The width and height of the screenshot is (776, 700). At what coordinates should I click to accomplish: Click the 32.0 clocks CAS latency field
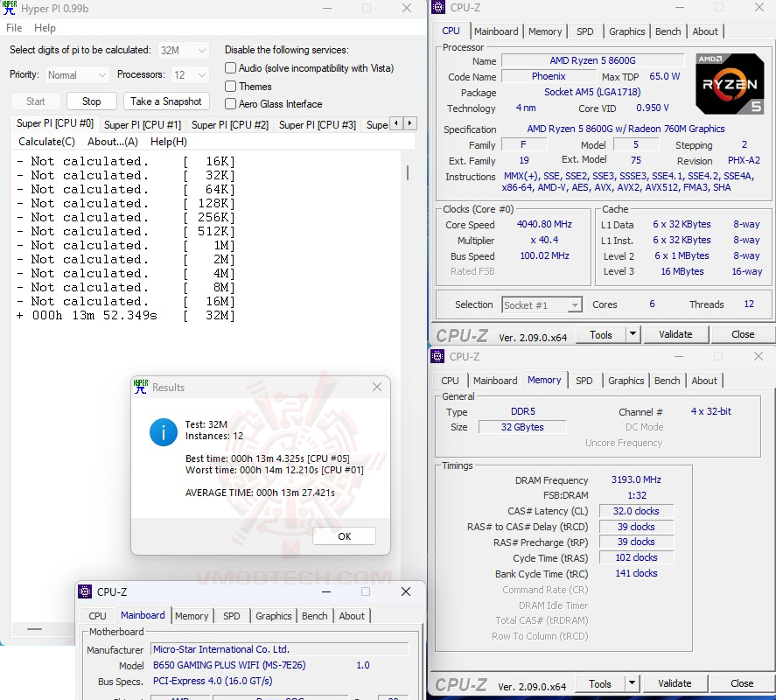636,511
